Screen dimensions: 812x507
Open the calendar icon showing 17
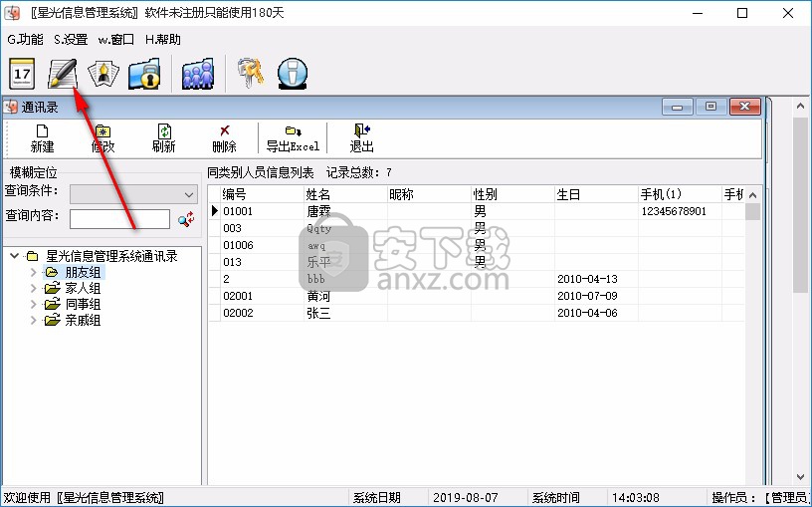pos(22,74)
